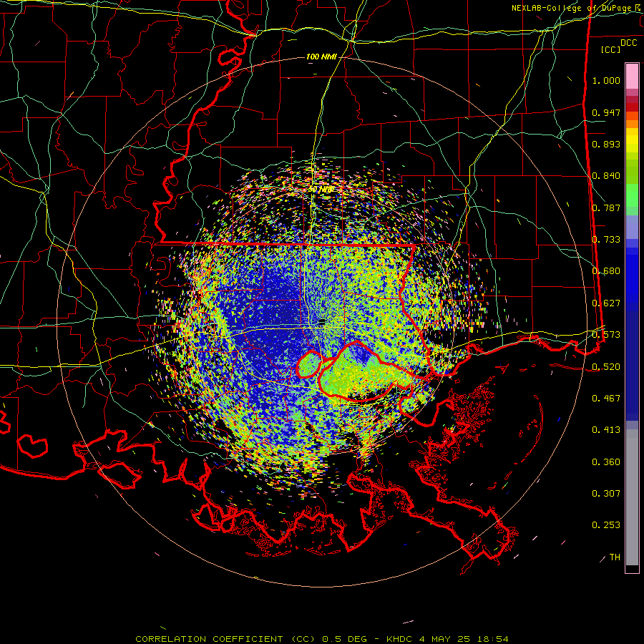This screenshot has width=644, height=644.
Task: Click the 100 NMI range ring label
Action: coord(321,57)
